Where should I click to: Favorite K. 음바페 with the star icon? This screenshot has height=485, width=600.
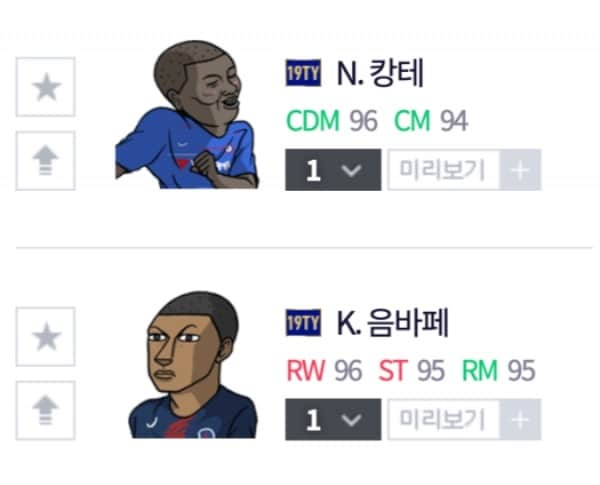coord(46,336)
